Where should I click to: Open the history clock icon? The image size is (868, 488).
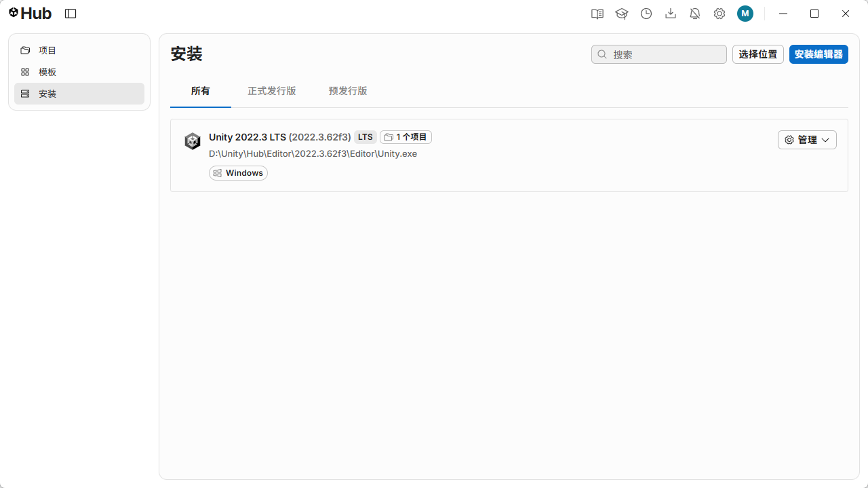tap(646, 14)
